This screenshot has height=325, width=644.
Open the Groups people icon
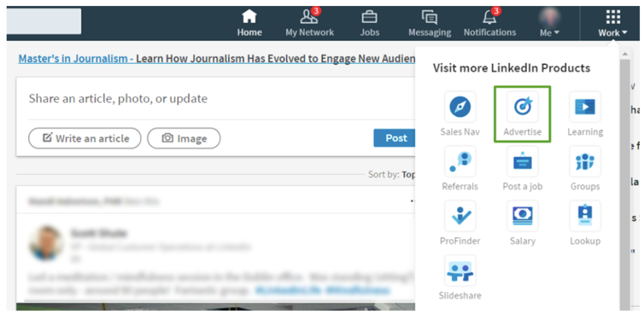585,162
